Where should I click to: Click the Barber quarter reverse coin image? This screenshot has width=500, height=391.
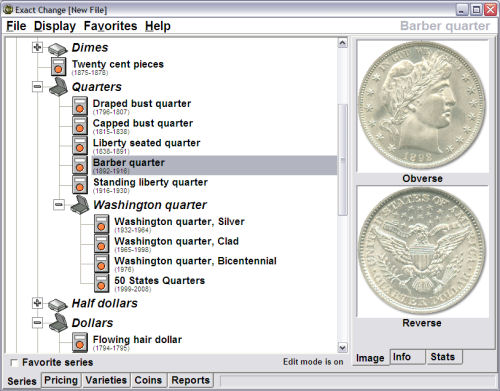(422, 251)
